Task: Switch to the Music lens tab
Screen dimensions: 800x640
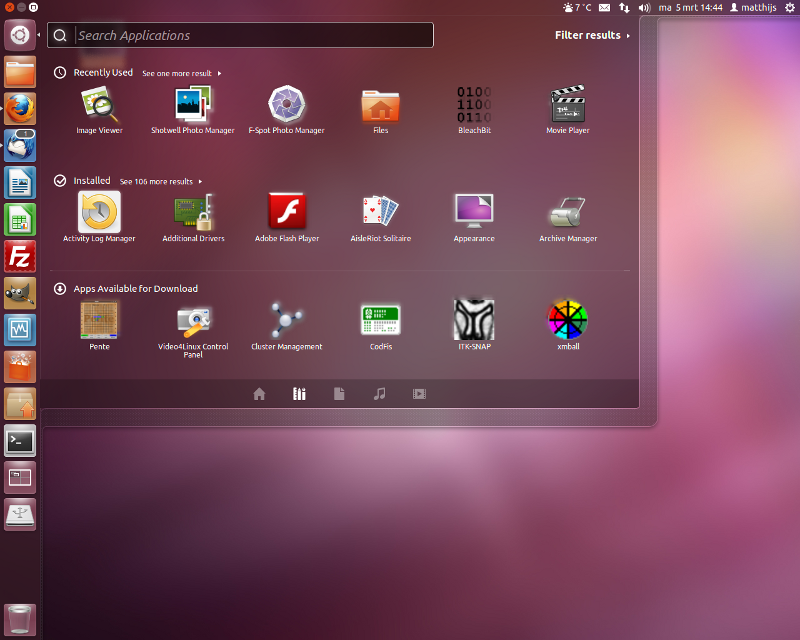Action: tap(379, 394)
